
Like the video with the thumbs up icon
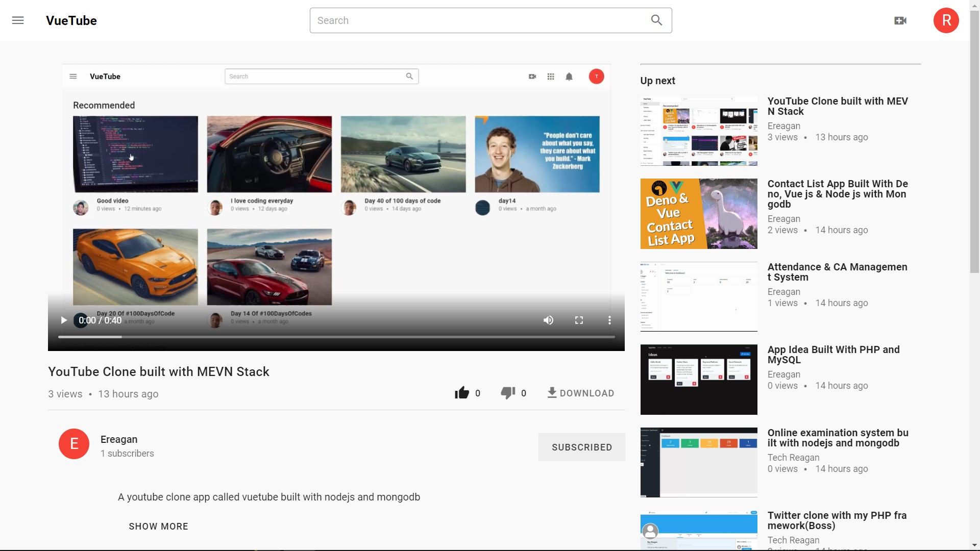(462, 393)
